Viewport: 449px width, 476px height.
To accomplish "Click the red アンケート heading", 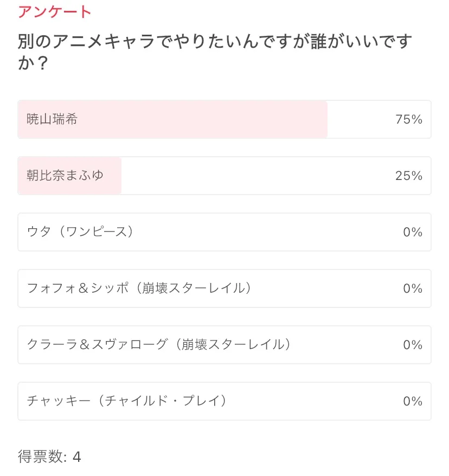I will 55,12.
